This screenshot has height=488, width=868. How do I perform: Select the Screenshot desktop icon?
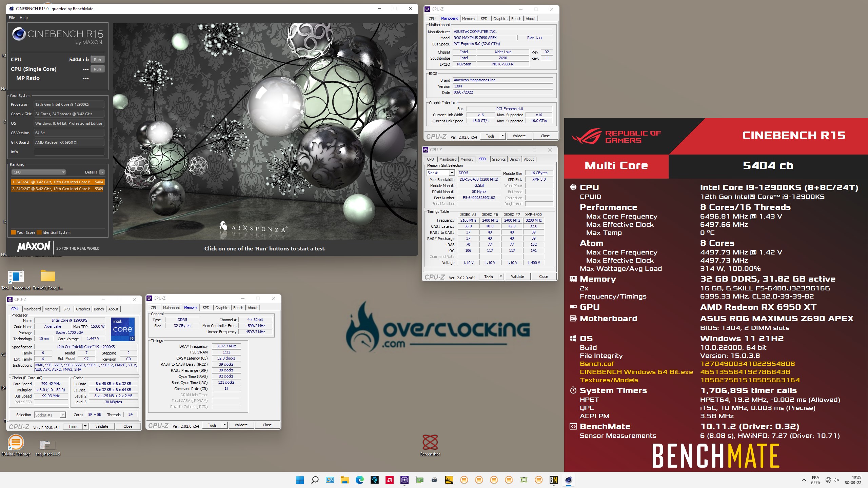click(430, 445)
